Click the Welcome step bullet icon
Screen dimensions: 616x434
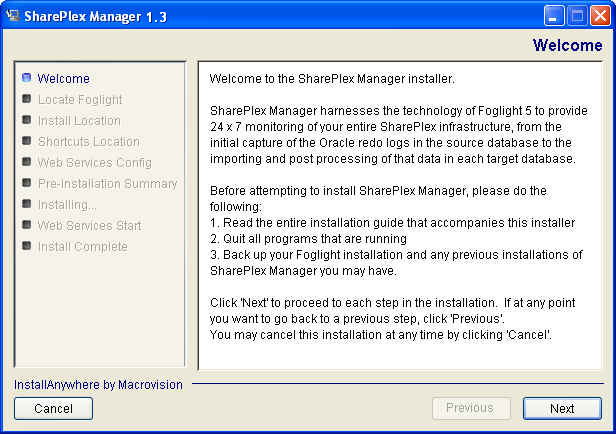click(26, 77)
